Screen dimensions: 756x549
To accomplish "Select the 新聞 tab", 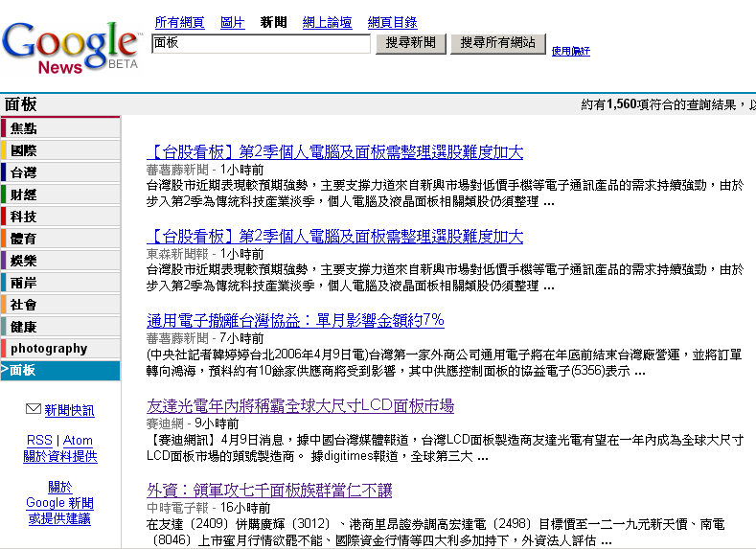I will pos(273,22).
